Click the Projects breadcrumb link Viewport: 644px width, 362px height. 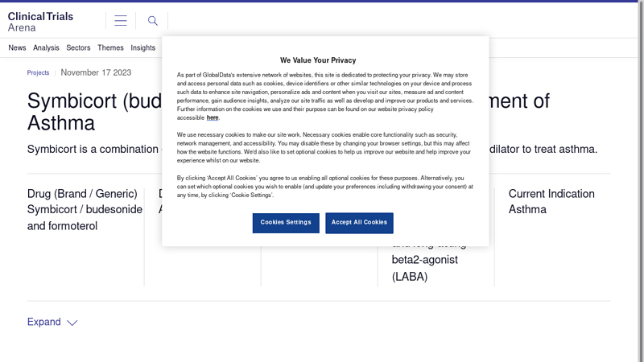[38, 72]
